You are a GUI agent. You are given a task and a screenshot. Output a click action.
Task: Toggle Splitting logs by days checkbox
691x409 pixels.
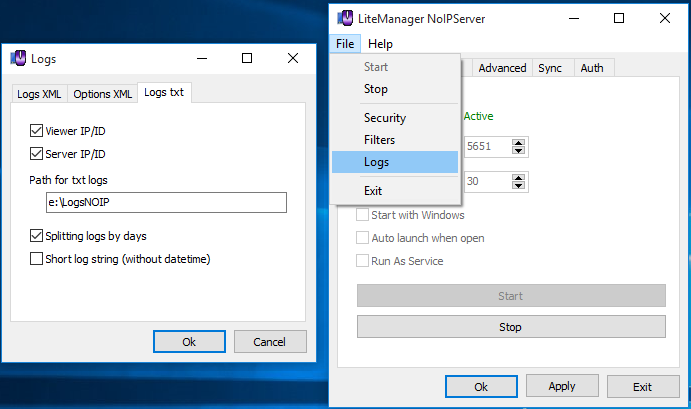[36, 236]
